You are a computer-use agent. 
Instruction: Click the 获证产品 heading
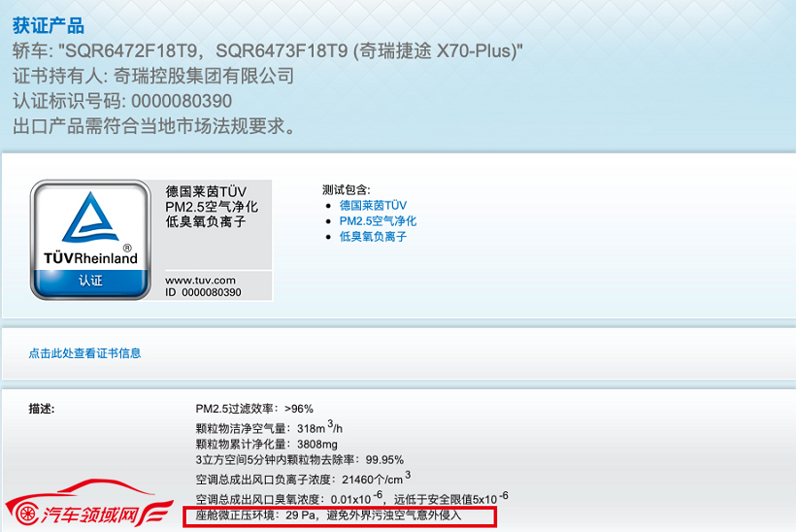(x=49, y=26)
